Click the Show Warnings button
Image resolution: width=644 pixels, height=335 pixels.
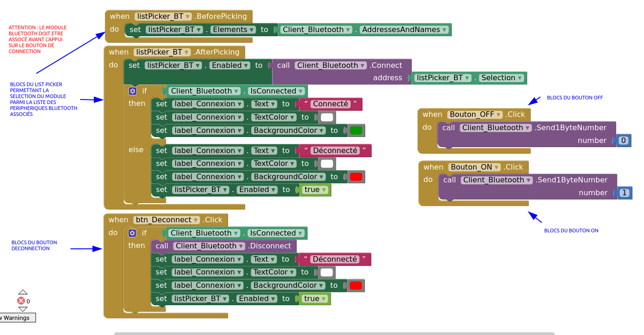tap(17, 318)
